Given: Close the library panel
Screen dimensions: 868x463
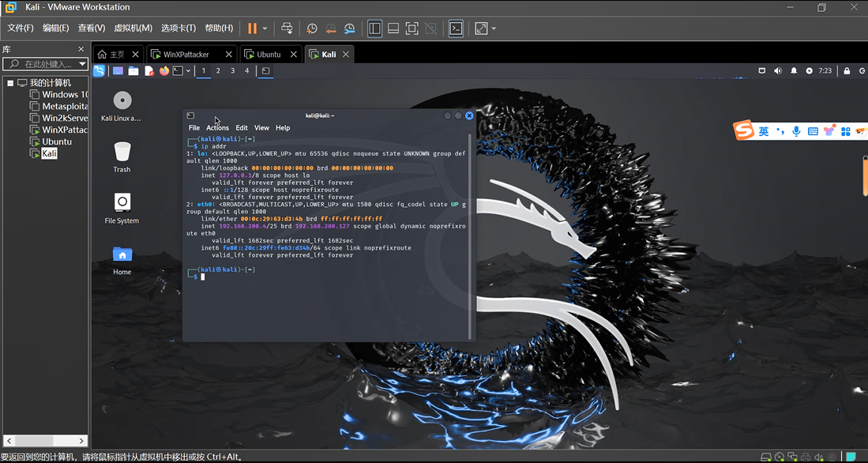Looking at the screenshot, I should tap(81, 49).
